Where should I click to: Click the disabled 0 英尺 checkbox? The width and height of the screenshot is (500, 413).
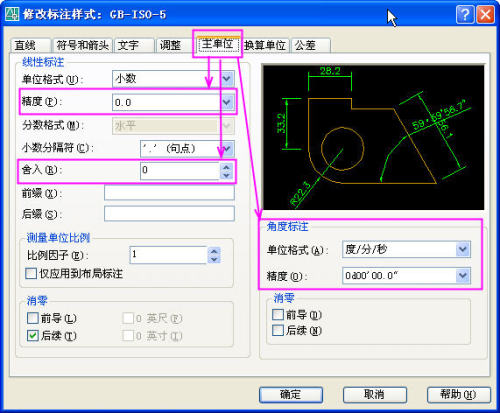click(128, 318)
